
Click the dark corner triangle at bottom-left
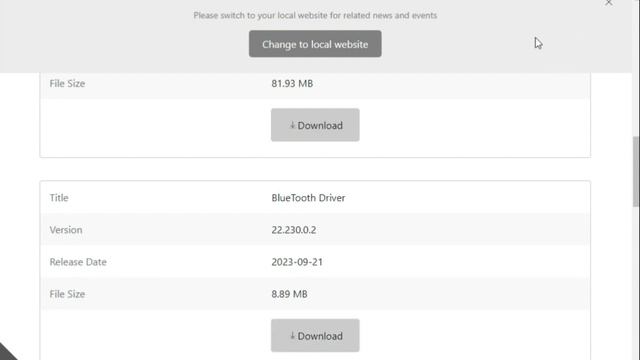[x=7, y=353]
